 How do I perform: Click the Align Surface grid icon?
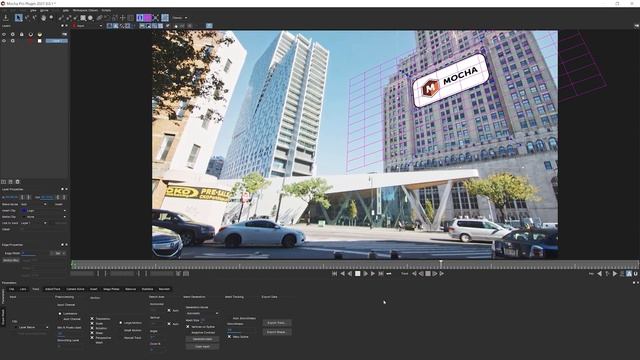pos(165,18)
